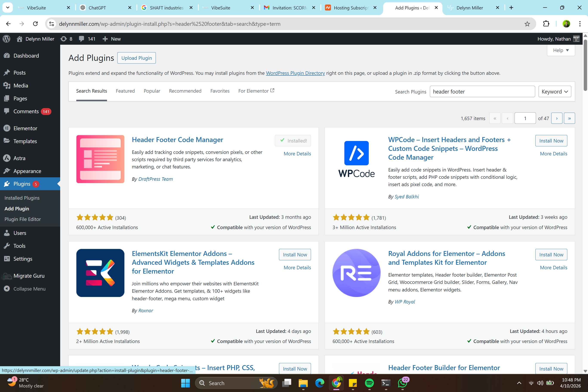Open the WordPress logo menu
This screenshot has height=392, width=588.
click(x=6, y=39)
